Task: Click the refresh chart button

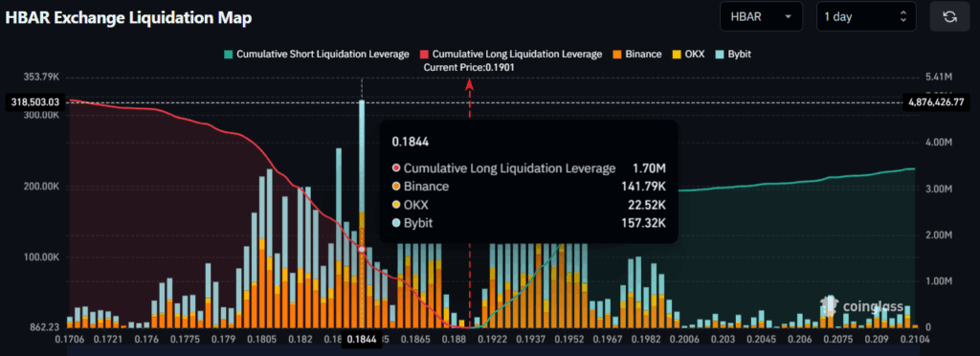Action: click(x=949, y=17)
